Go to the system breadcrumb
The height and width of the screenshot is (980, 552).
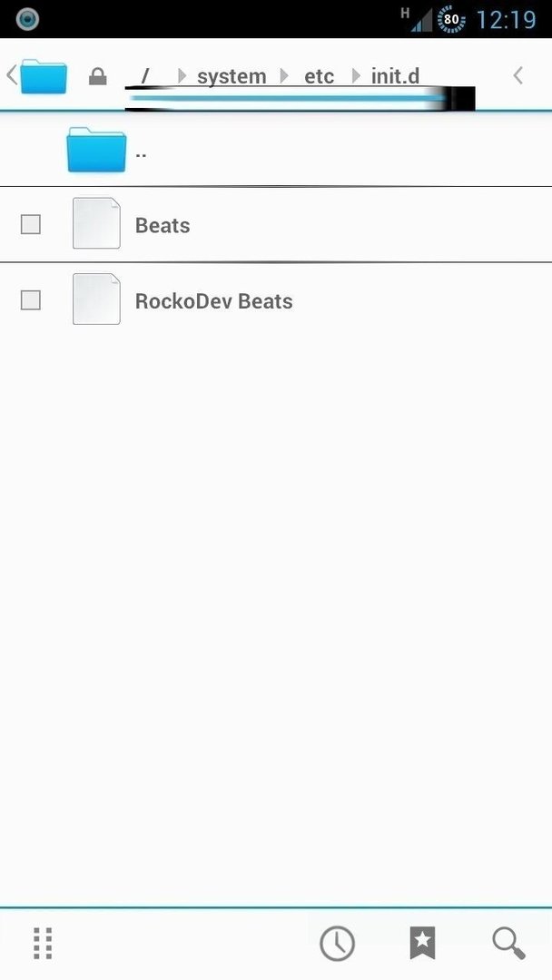232,77
